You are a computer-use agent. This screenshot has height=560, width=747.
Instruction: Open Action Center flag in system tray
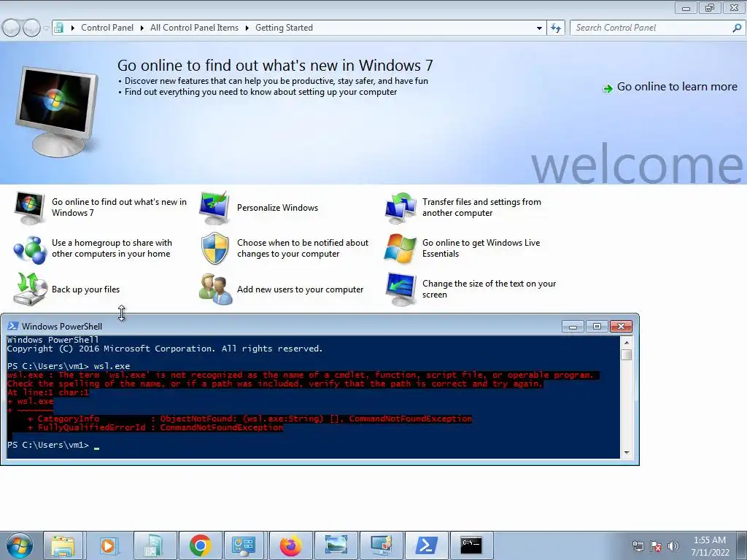click(656, 547)
